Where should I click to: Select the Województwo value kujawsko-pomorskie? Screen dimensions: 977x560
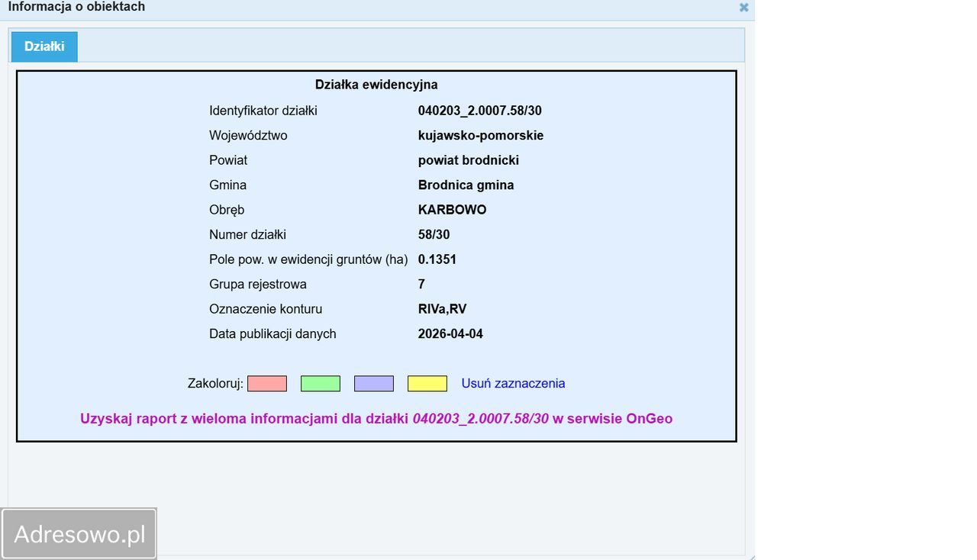point(481,135)
